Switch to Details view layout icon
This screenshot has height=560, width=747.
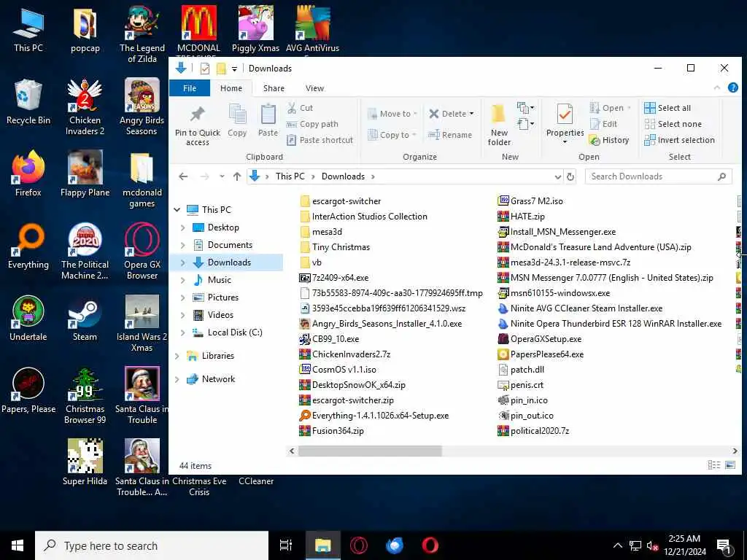pyautogui.click(x=713, y=465)
